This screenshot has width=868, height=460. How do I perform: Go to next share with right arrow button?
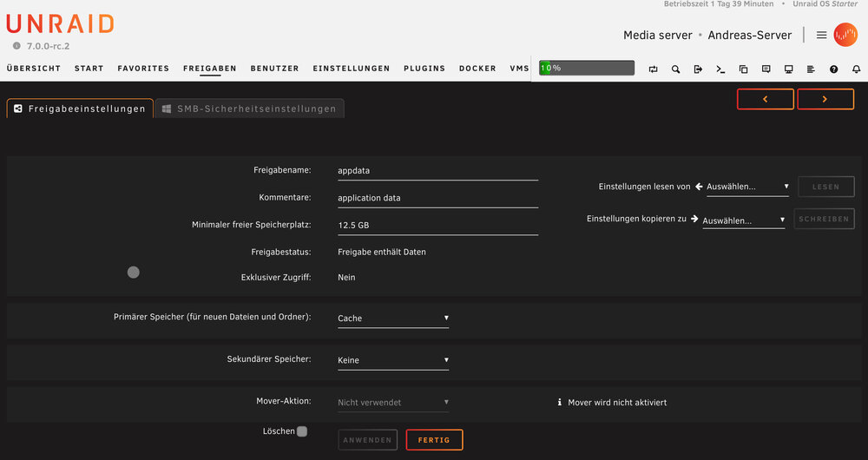coord(825,99)
